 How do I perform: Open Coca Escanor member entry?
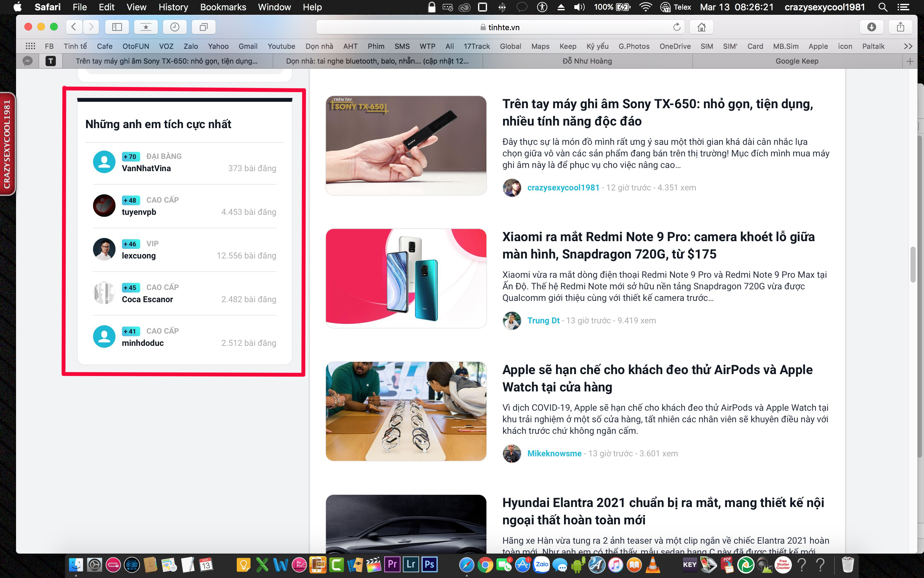click(147, 299)
